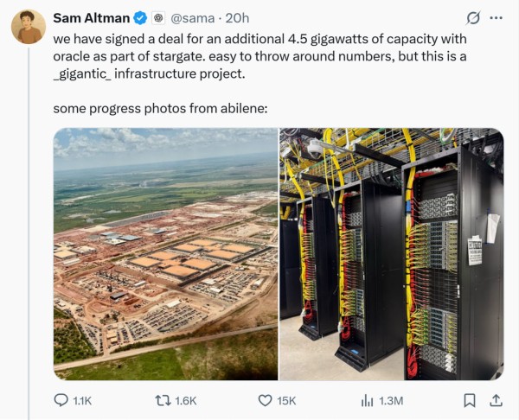Viewport: 519px width, 420px height.
Task: Like the tweet with the heart icon
Action: (266, 400)
